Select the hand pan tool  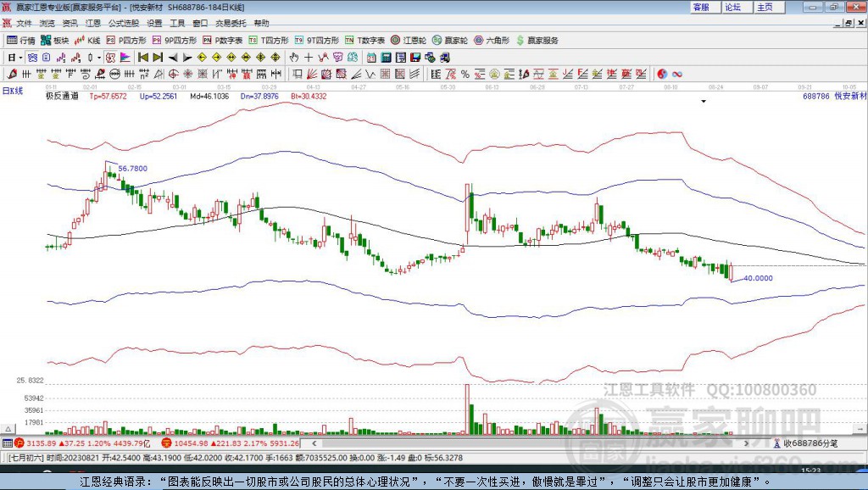click(x=294, y=58)
